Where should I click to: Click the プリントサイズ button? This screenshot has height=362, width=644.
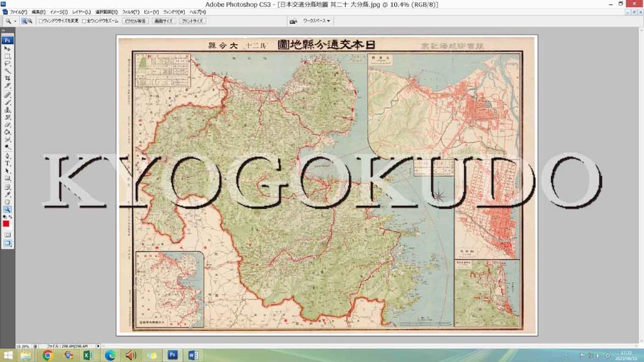[192, 21]
